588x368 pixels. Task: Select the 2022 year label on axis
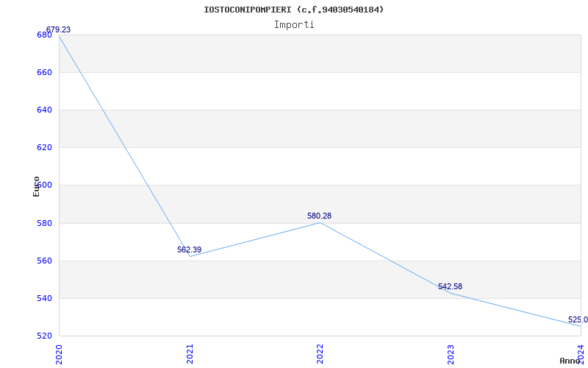coord(320,353)
